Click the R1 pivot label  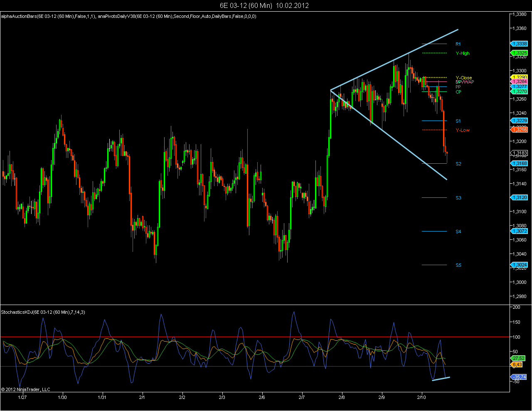pyautogui.click(x=458, y=44)
